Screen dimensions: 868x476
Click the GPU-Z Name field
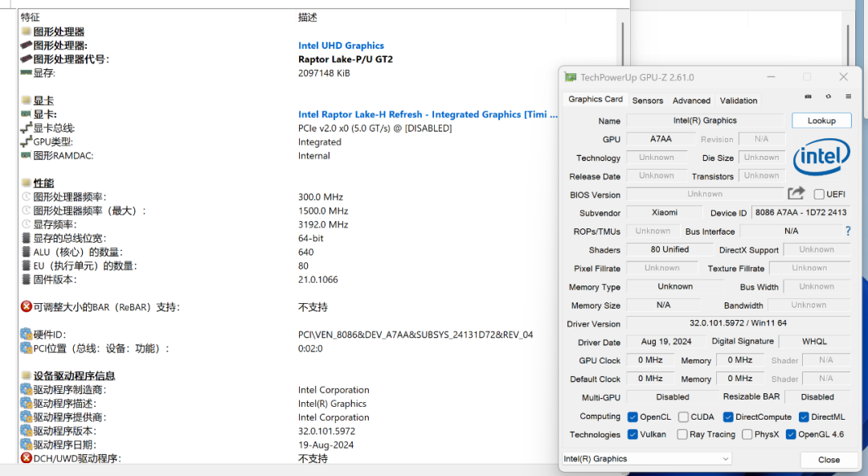(706, 121)
